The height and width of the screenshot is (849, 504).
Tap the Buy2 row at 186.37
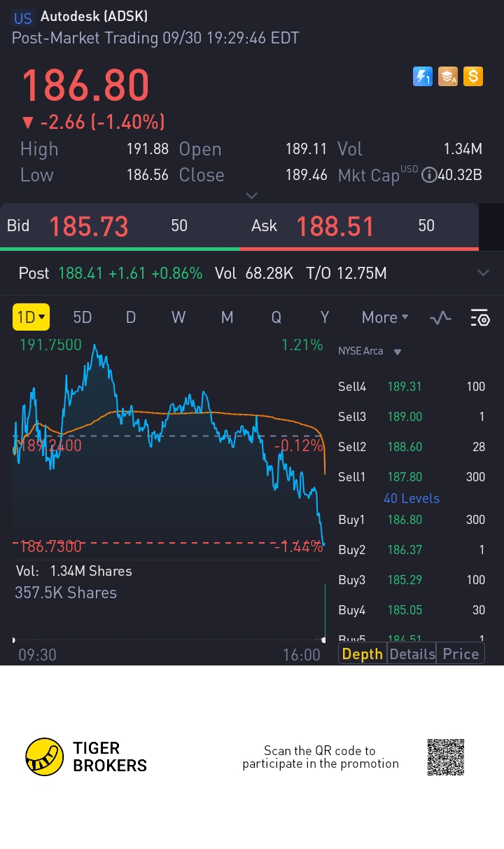412,550
